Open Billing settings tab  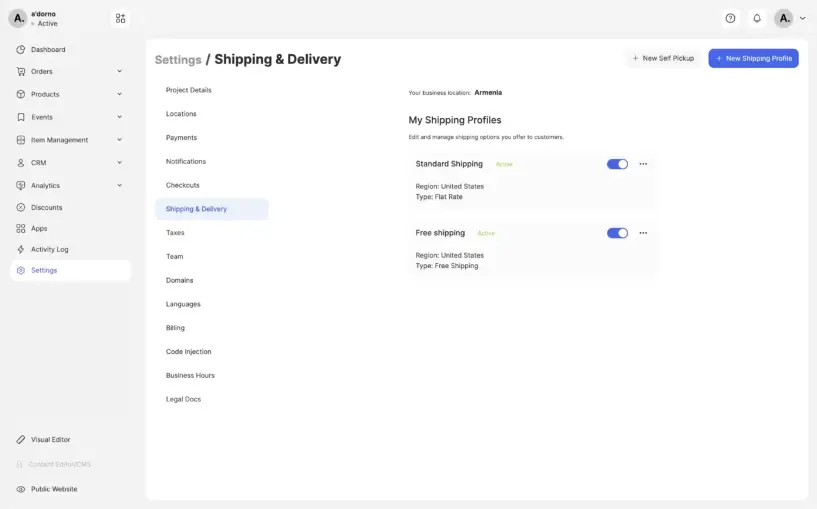pyautogui.click(x=175, y=328)
